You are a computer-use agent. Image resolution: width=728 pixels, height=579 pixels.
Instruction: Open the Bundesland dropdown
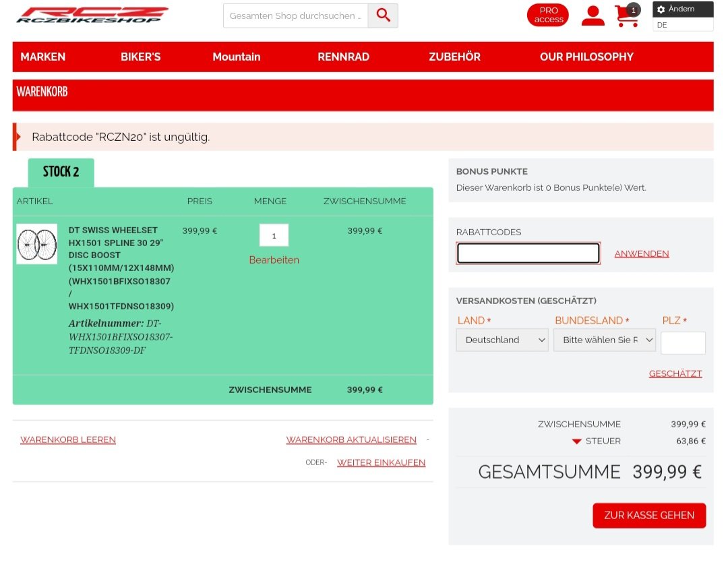click(x=605, y=340)
